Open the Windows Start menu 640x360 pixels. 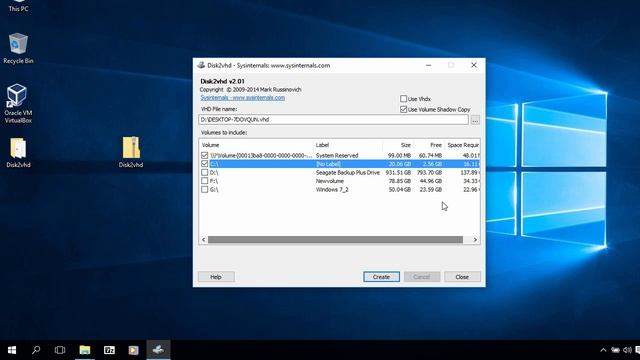12,350
